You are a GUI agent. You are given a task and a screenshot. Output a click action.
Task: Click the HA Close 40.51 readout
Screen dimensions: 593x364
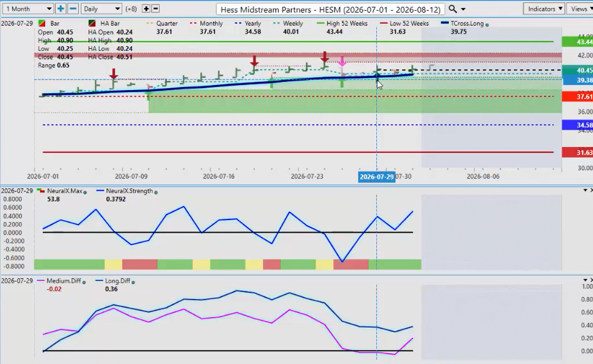coord(110,57)
